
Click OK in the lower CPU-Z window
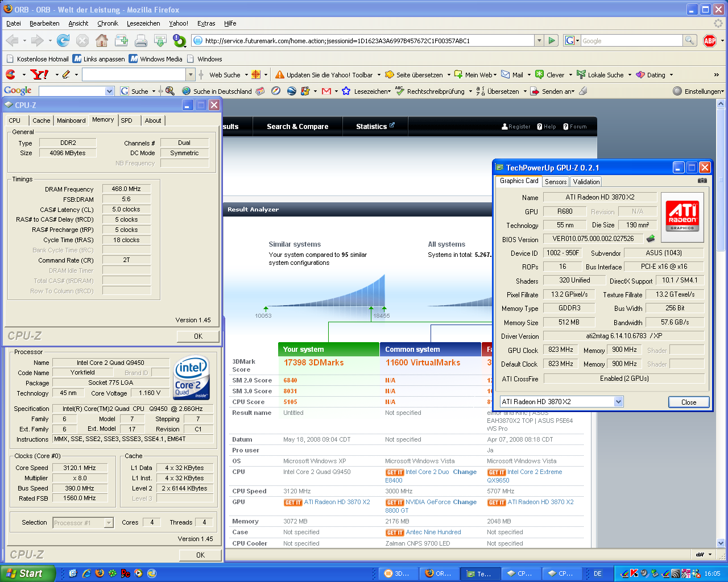(x=200, y=555)
